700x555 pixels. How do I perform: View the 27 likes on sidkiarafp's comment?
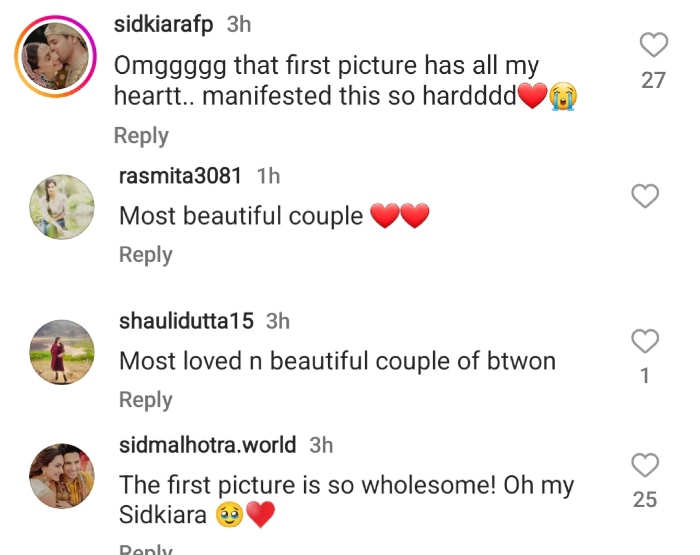click(653, 80)
